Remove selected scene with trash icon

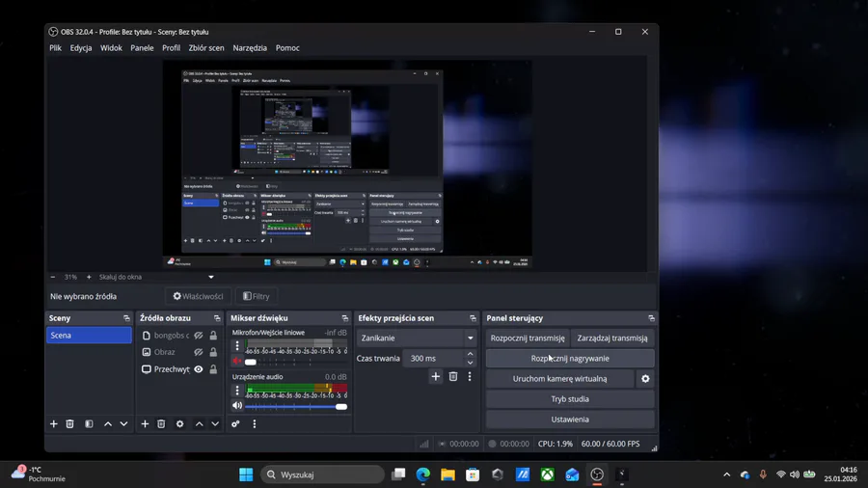[x=69, y=423]
